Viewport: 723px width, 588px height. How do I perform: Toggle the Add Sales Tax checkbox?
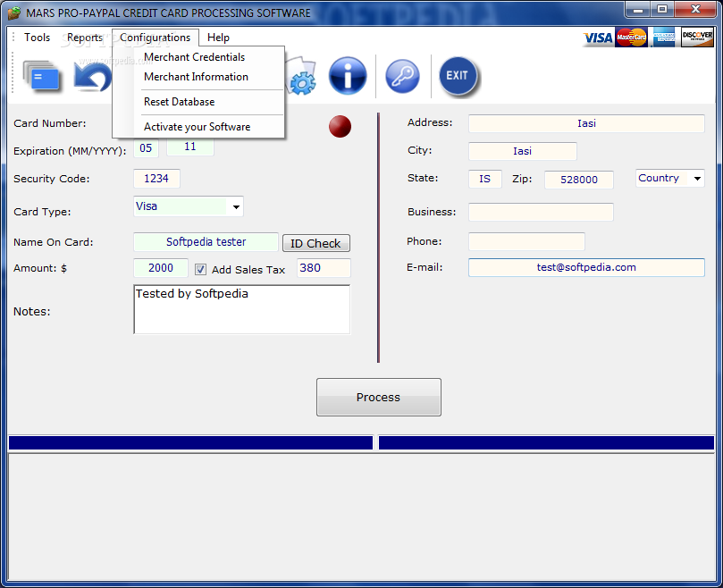pyautogui.click(x=200, y=269)
